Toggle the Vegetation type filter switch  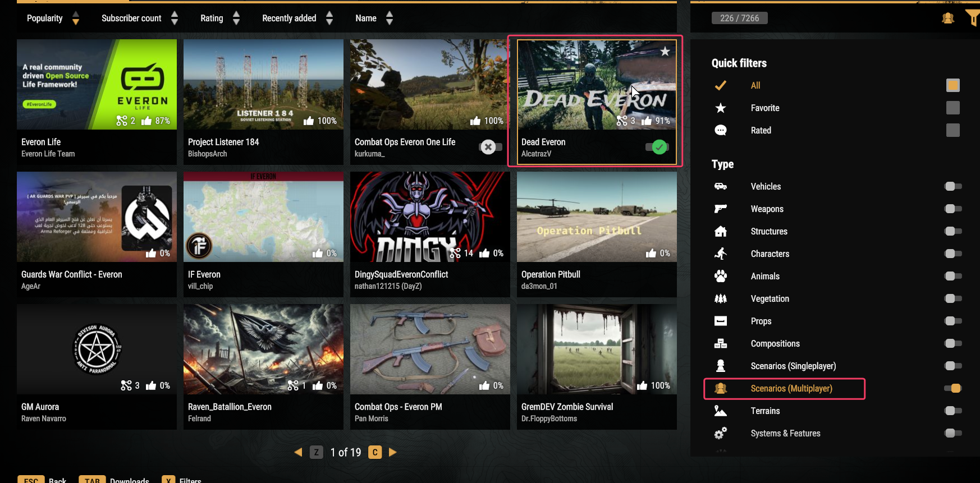(x=953, y=298)
